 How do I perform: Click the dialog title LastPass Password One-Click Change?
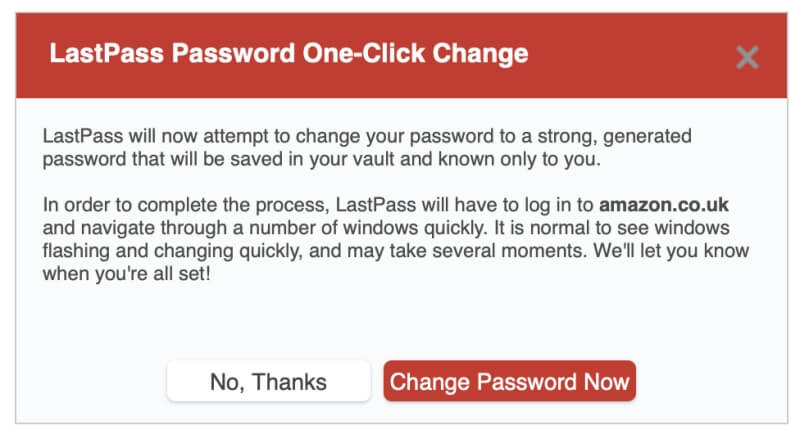click(x=289, y=52)
